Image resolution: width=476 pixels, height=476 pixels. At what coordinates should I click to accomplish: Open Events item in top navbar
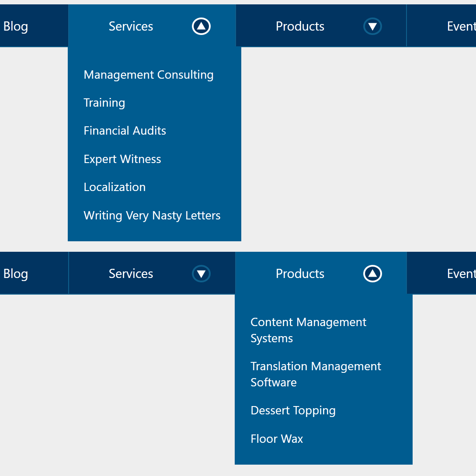[462, 26]
